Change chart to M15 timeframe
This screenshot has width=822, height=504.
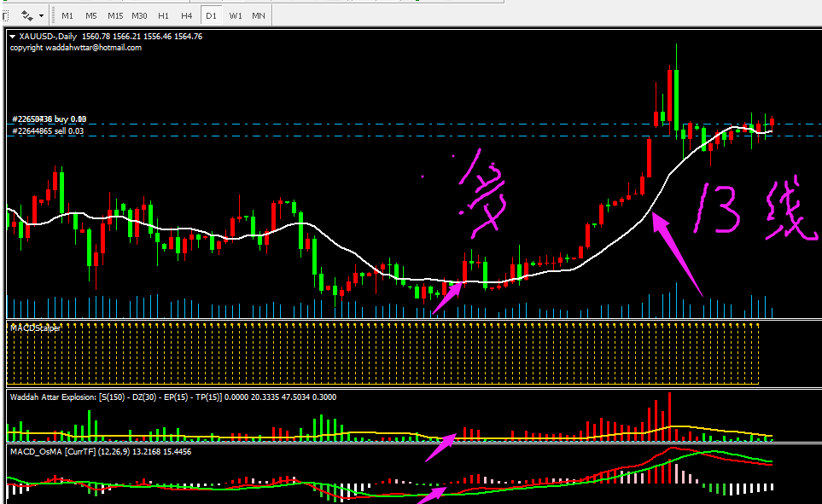pyautogui.click(x=115, y=15)
